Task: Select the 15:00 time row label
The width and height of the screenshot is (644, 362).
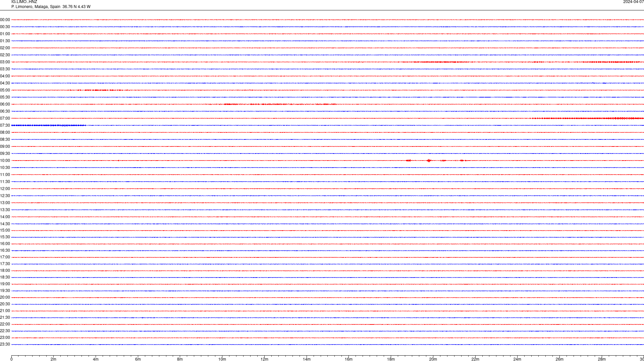Action: (5, 230)
